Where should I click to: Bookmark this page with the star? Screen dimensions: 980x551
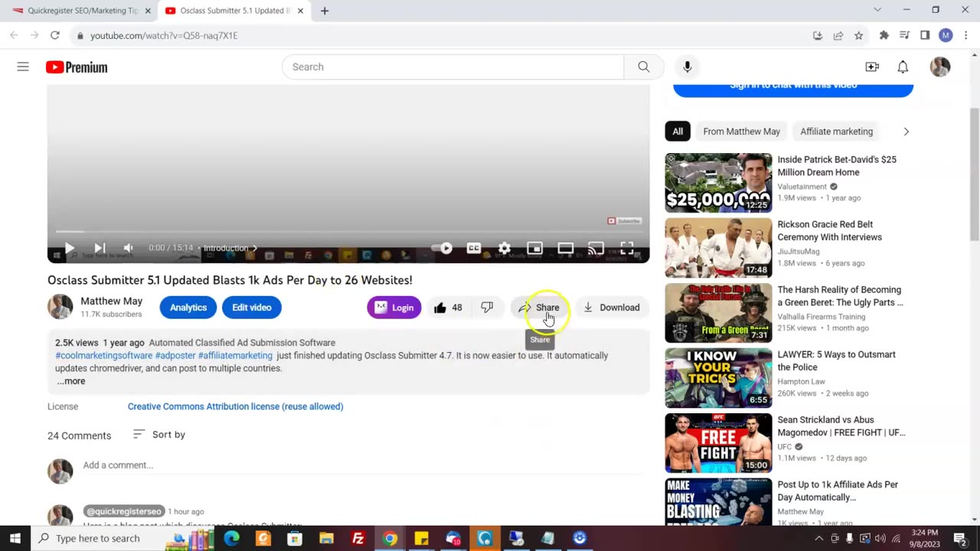pos(859,35)
